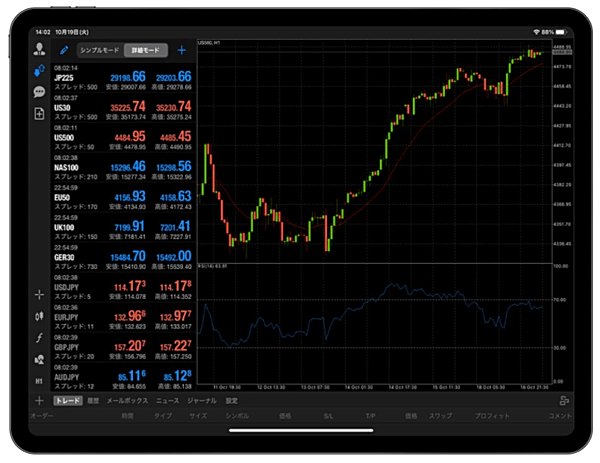Open the 履歴 tab
The width and height of the screenshot is (600, 463).
click(93, 401)
